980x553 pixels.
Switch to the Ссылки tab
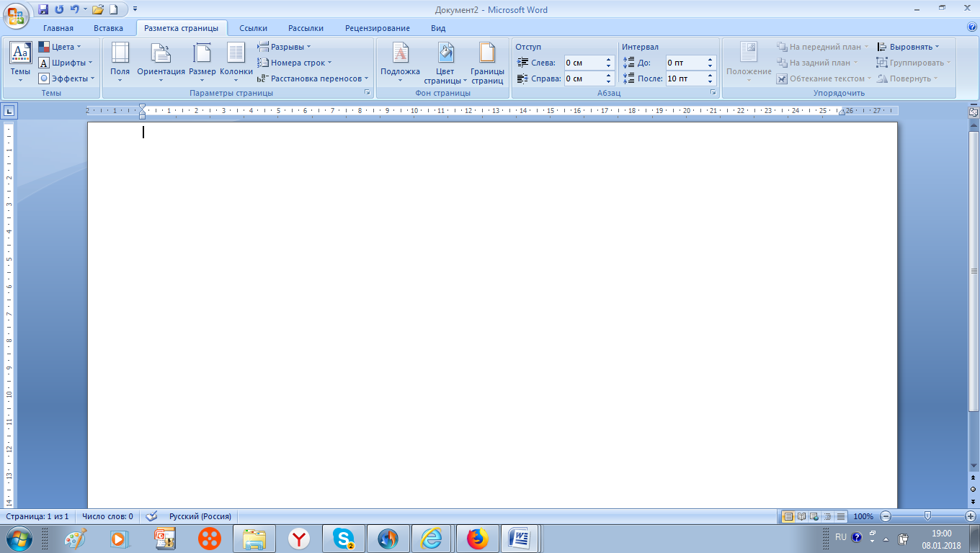click(x=253, y=28)
